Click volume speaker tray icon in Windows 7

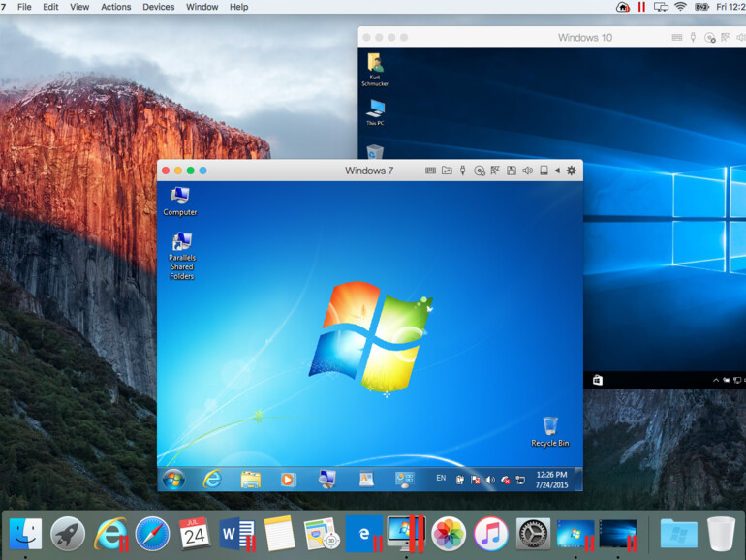[x=490, y=480]
